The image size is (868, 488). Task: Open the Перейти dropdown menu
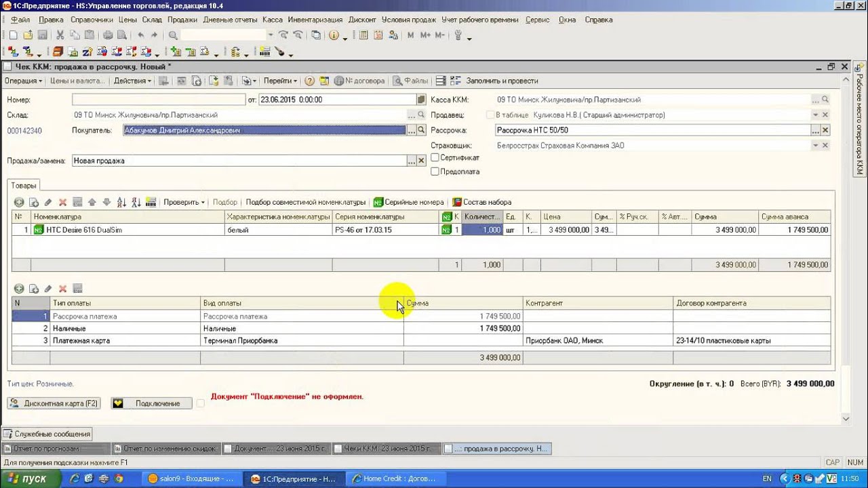280,81
